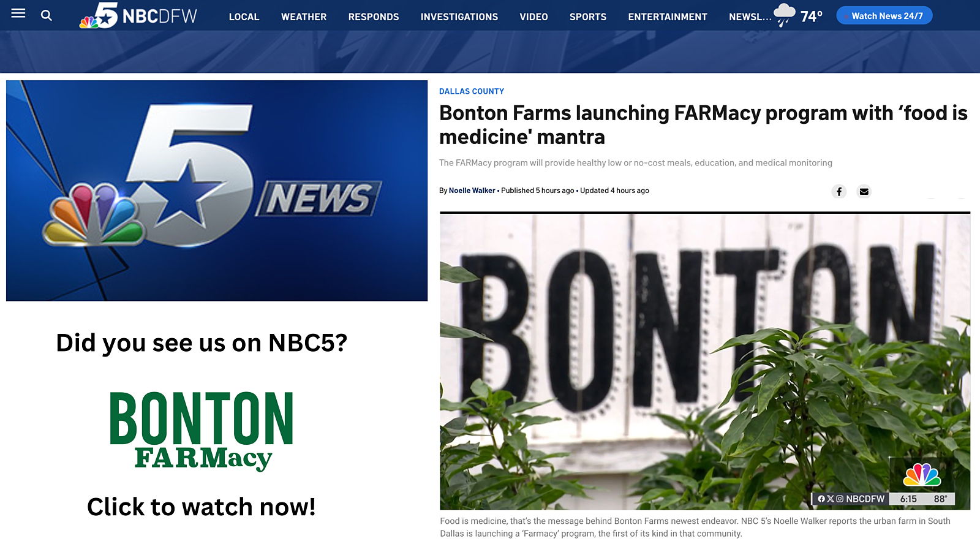Open the Noelle Walker author link

tap(472, 191)
